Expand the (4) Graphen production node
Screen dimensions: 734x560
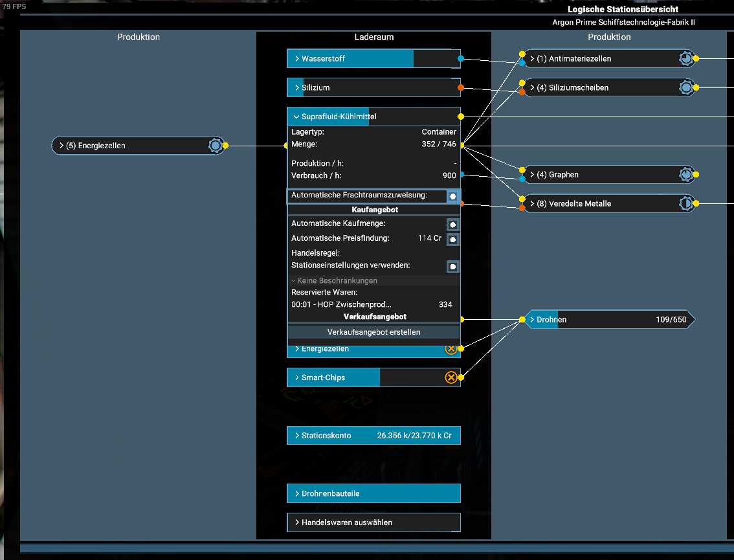pos(608,175)
